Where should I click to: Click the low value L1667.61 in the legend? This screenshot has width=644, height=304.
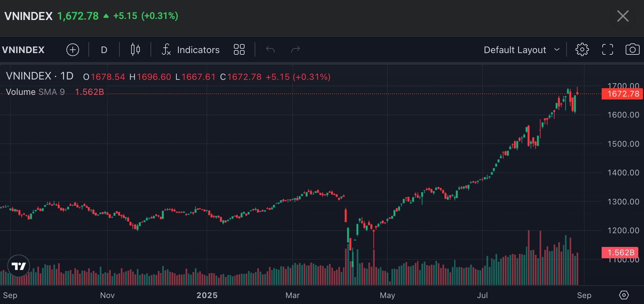[x=195, y=77]
